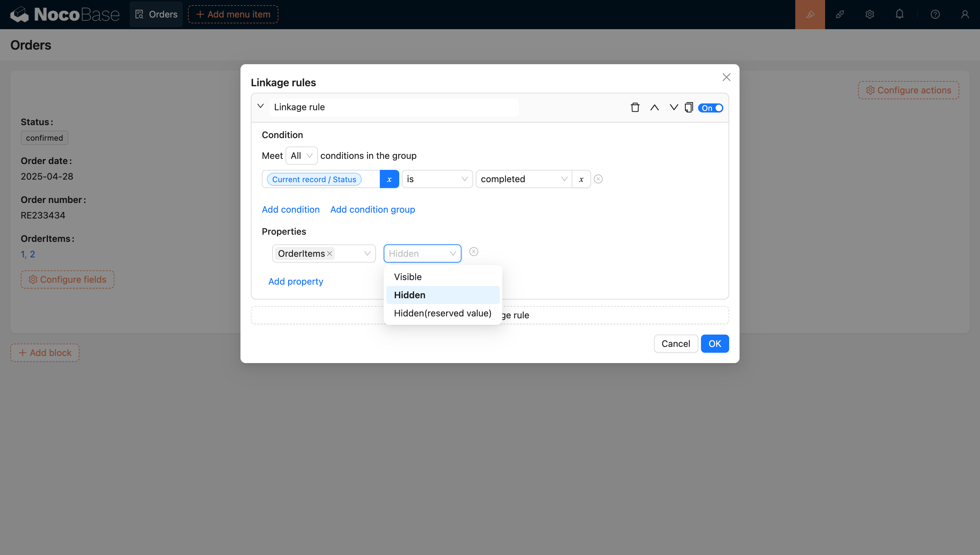Select Visible option in the dropdown list
980x555 pixels.
[408, 277]
